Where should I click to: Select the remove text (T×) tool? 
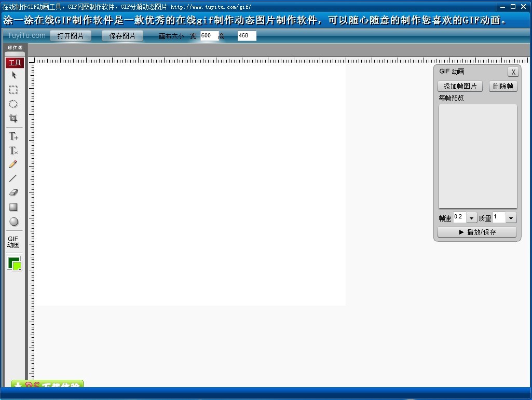tap(13, 151)
